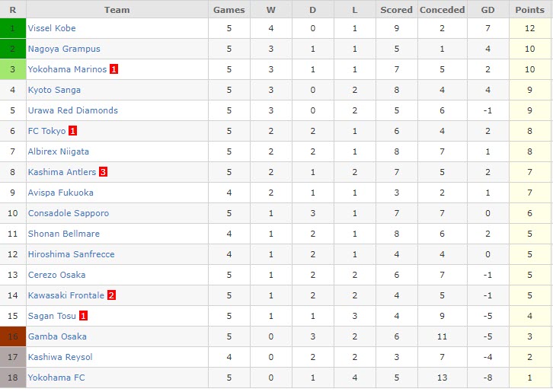Click green rank 1 position cell
The image size is (553, 392).
[13, 28]
